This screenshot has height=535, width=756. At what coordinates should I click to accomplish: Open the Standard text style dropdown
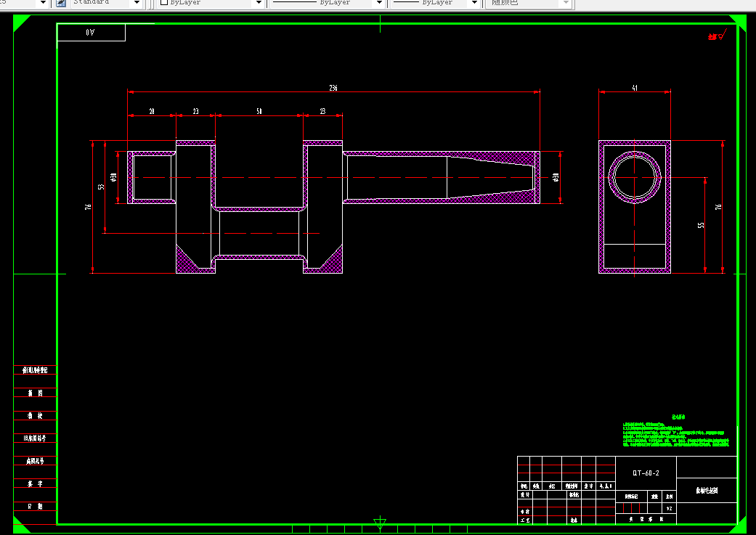tap(137, 3)
